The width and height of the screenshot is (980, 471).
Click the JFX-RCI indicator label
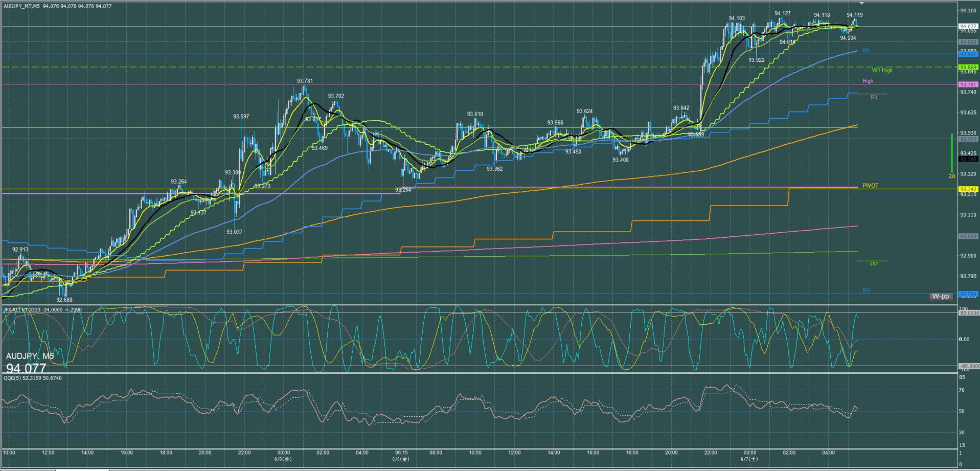pos(42,309)
